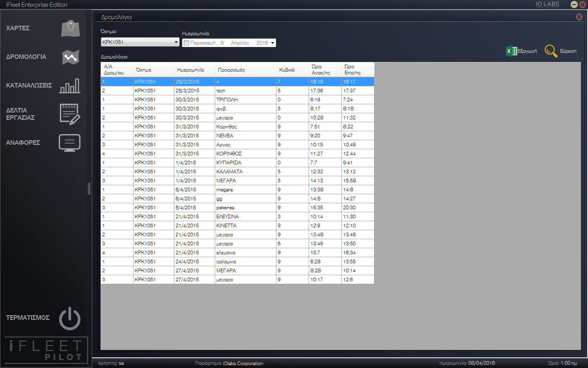The height and width of the screenshot is (368, 588).
Task: Close the Δρομολόγια panel
Action: point(579,17)
